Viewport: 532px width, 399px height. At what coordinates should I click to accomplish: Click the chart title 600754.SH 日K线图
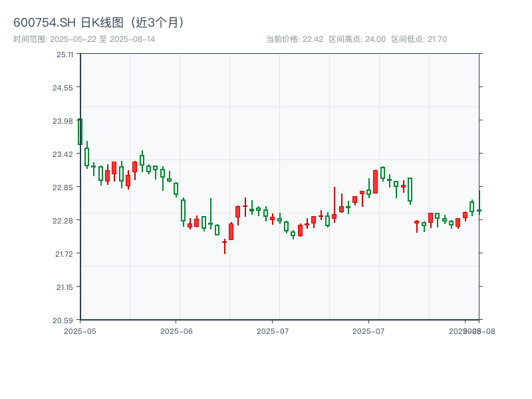point(100,23)
